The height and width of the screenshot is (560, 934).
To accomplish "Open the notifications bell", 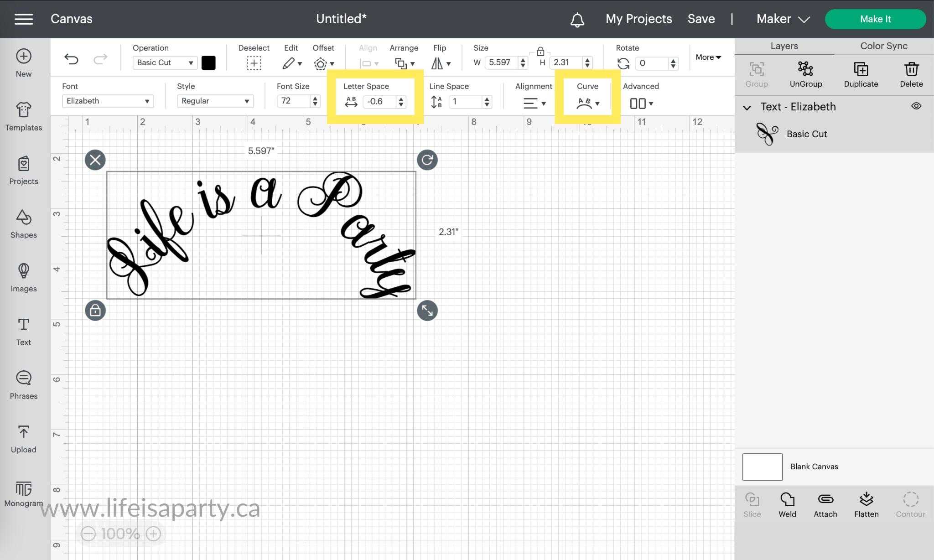I will click(x=577, y=19).
